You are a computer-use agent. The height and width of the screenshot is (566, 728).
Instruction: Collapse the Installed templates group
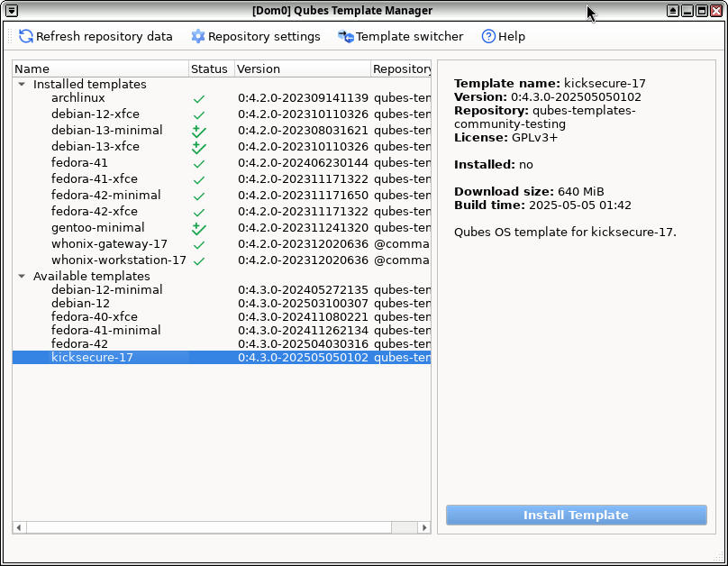(22, 84)
